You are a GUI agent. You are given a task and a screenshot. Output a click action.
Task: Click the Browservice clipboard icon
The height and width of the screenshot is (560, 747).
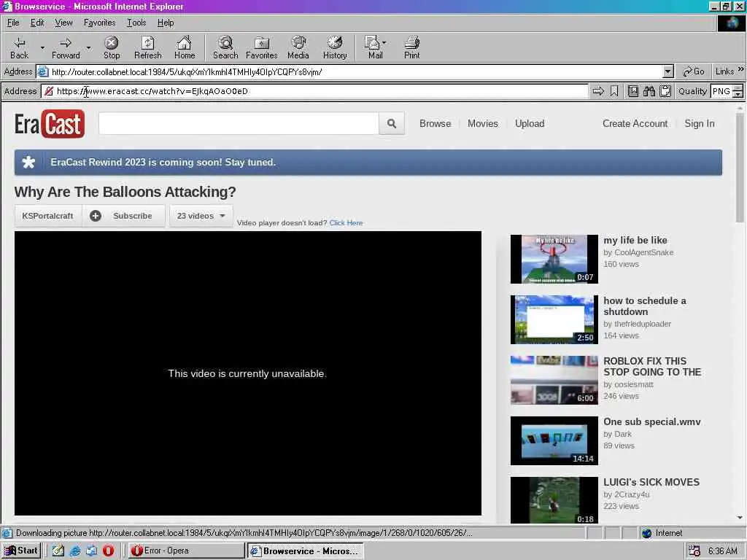tap(665, 91)
